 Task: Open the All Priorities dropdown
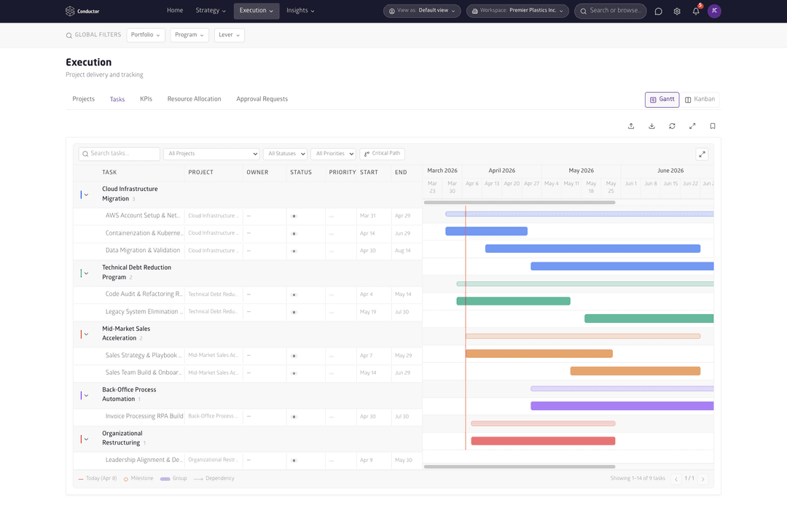tap(333, 154)
